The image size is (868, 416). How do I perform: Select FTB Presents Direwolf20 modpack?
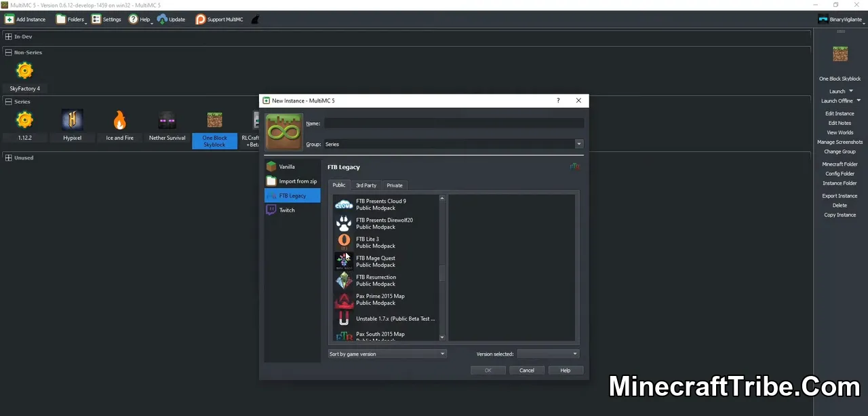[x=385, y=223]
